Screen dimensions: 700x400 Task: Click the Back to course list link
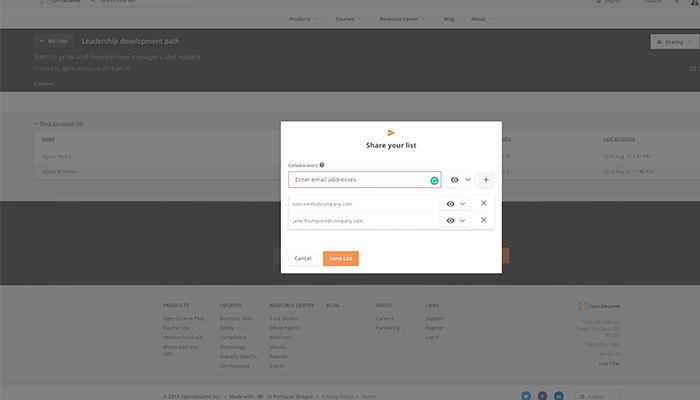(61, 124)
